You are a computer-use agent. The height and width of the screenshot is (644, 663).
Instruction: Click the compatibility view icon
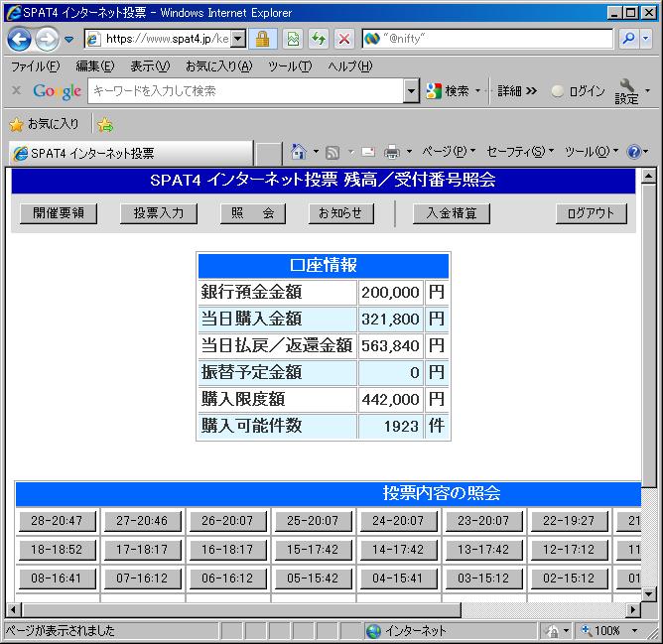[x=293, y=40]
